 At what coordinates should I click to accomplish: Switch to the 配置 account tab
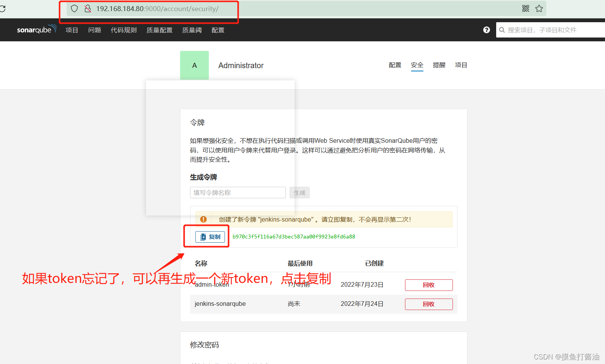(395, 65)
